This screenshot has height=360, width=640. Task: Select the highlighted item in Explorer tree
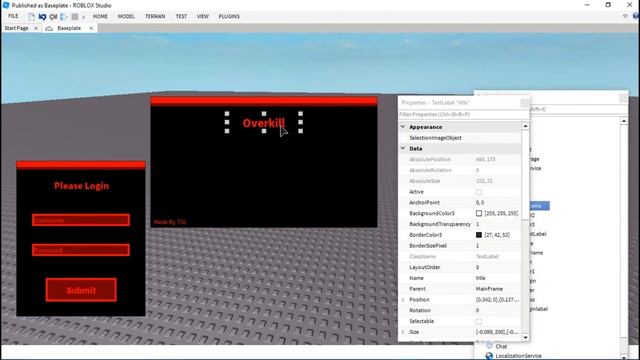[539, 206]
